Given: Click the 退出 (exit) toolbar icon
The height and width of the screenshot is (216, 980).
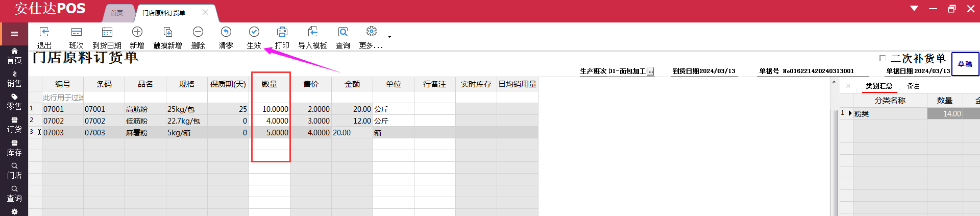Looking at the screenshot, I should coord(44,32).
